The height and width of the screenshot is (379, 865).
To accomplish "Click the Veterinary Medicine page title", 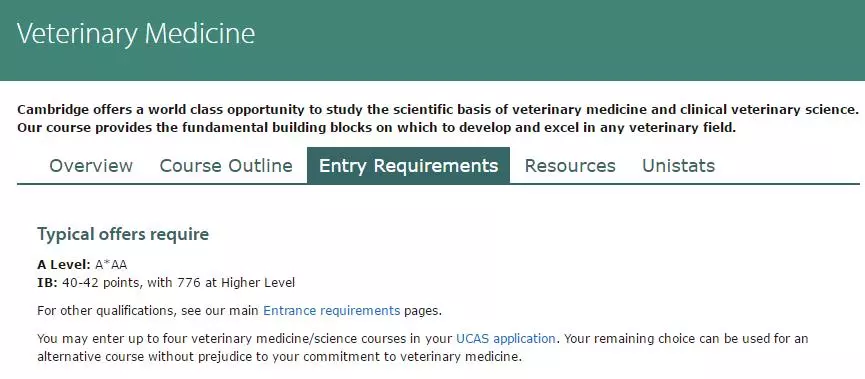I will click(x=136, y=34).
